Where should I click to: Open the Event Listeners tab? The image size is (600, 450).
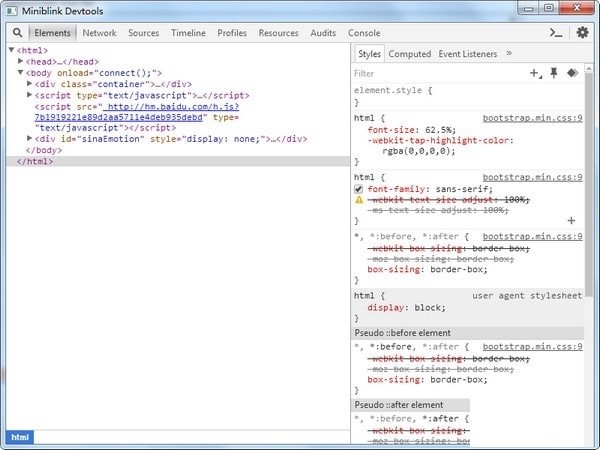pos(468,54)
